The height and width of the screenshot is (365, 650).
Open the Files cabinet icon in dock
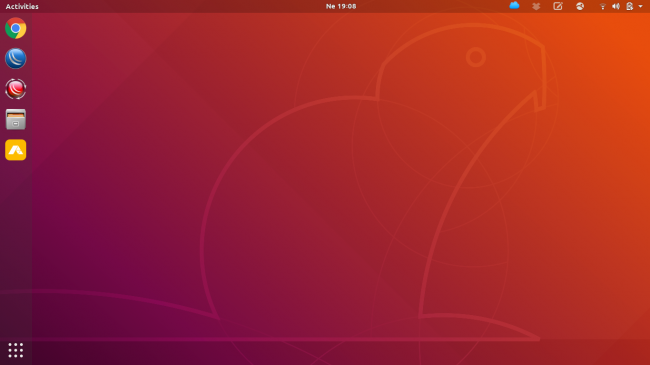click(x=16, y=119)
